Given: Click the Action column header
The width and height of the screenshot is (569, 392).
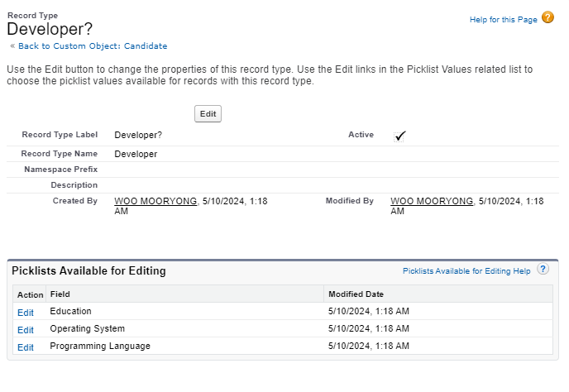Looking at the screenshot, I should click(x=31, y=294).
